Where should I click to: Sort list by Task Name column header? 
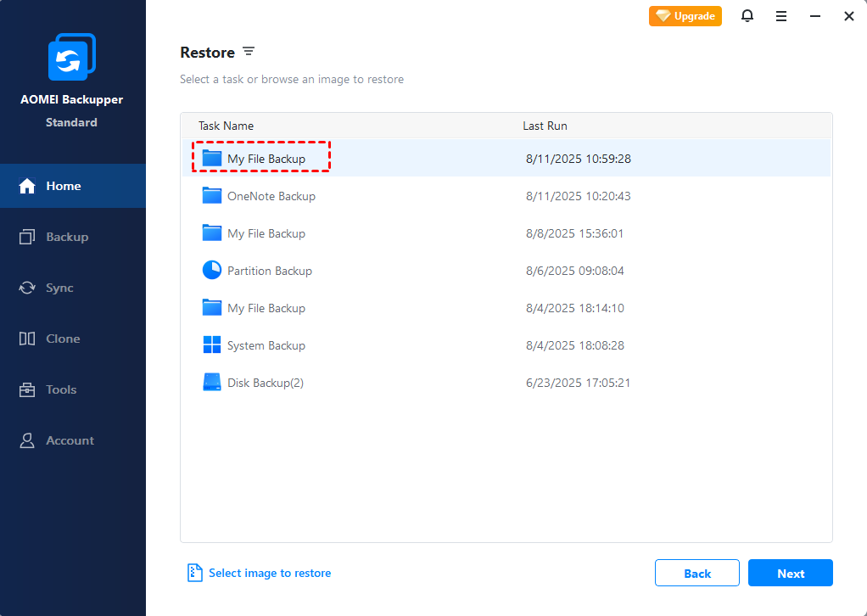[226, 126]
